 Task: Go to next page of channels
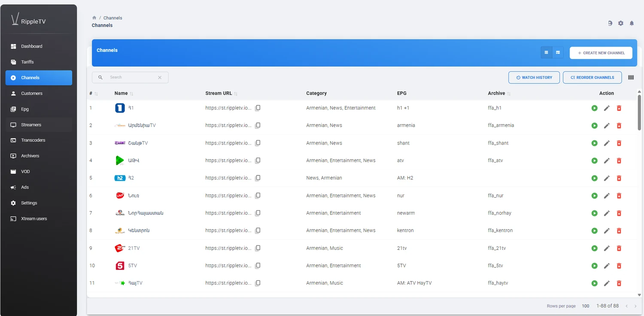(x=635, y=306)
